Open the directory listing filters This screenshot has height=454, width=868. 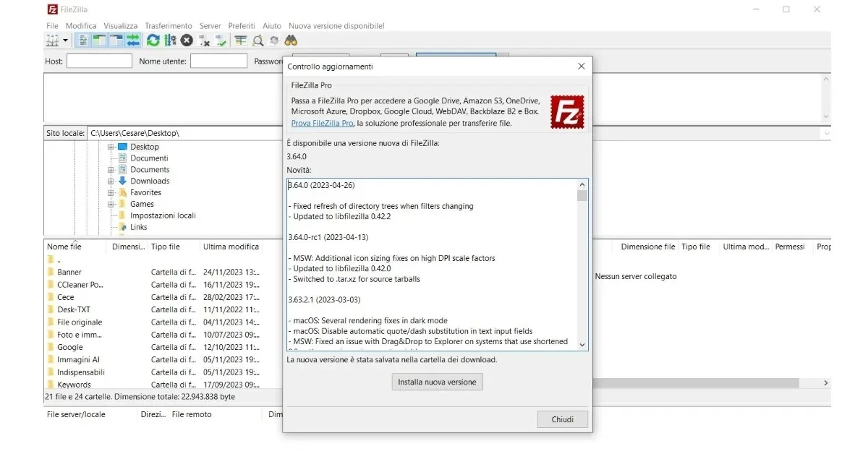[239, 40]
